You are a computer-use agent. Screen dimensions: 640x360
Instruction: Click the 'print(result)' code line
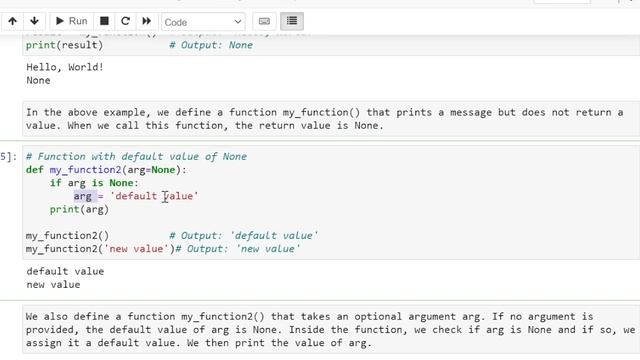pos(64,45)
